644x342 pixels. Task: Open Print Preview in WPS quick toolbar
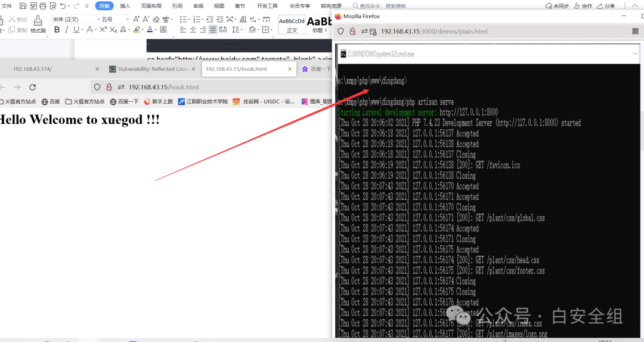tap(53, 6)
